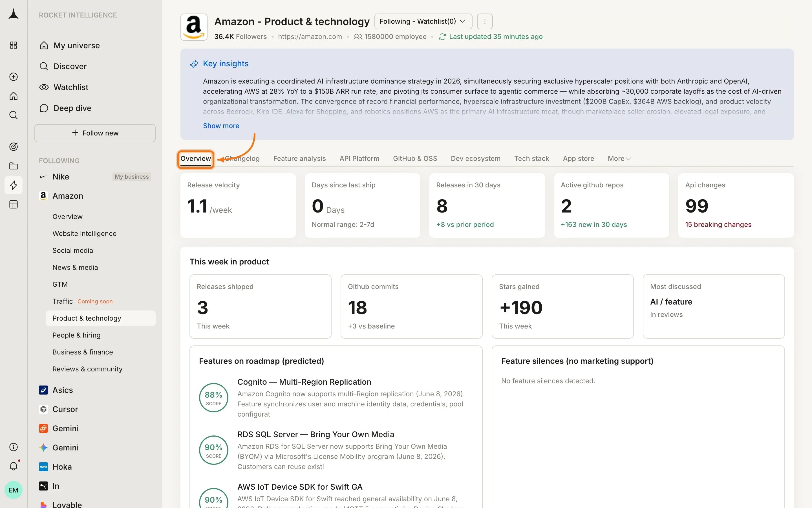812x508 pixels.
Task: Open the layout panel icon in the left rail
Action: coord(14,204)
